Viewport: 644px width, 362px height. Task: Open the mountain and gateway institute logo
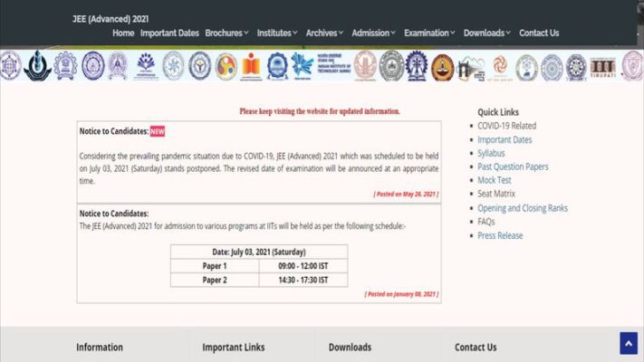471,68
